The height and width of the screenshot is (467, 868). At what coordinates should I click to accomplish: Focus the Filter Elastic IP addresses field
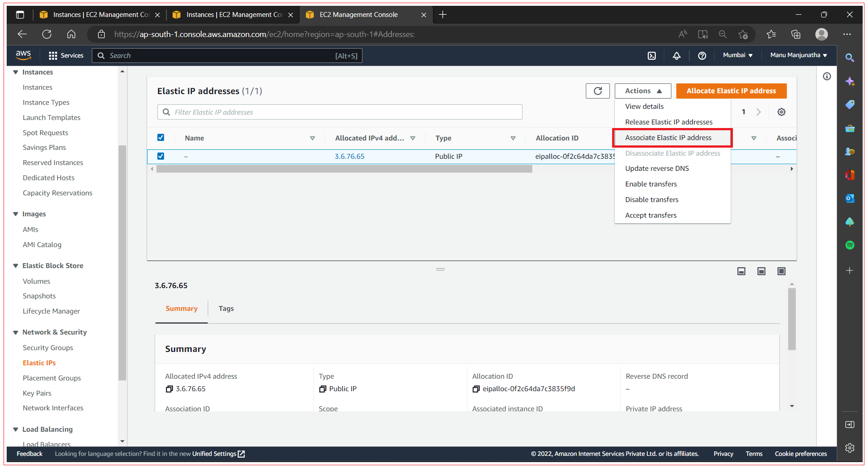click(340, 112)
